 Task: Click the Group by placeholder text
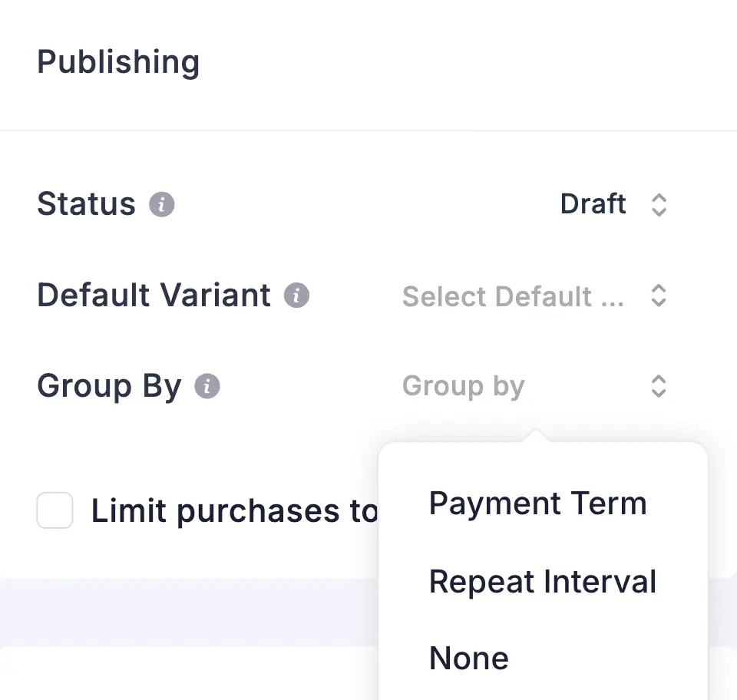pyautogui.click(x=463, y=386)
